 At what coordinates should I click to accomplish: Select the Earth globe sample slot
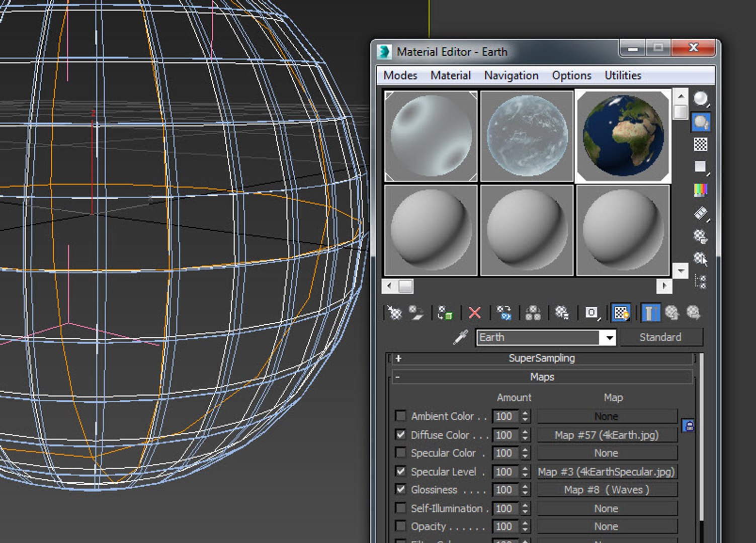click(623, 136)
